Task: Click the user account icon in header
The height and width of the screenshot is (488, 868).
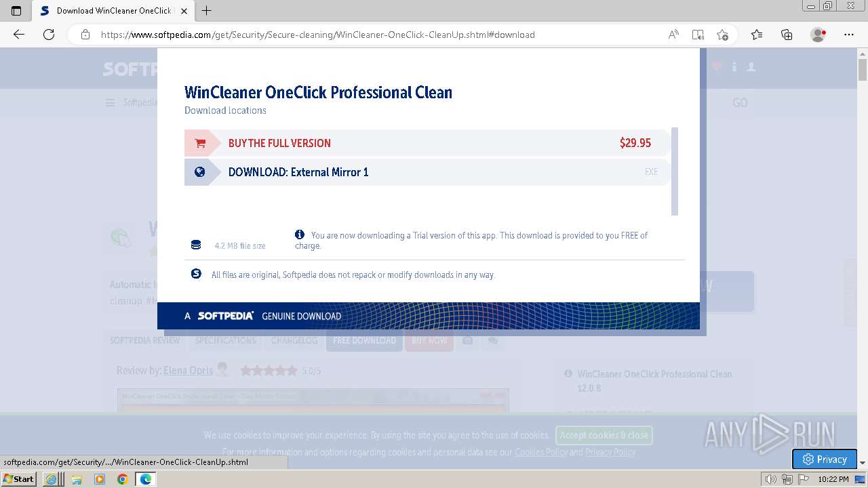Action: tap(751, 67)
